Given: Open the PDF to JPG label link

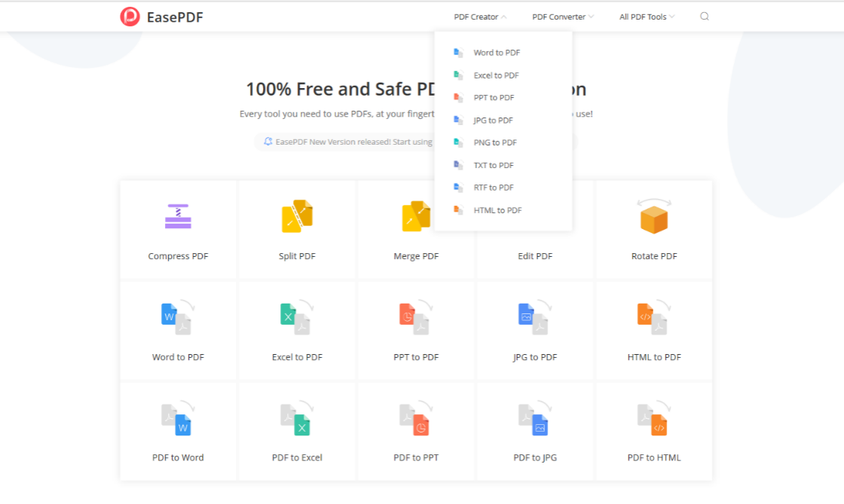Looking at the screenshot, I should tap(535, 458).
